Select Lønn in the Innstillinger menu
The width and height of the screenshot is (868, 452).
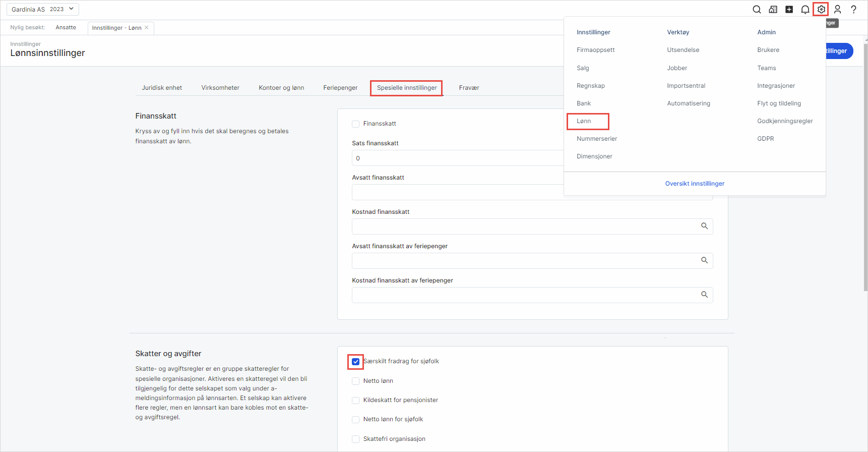(584, 121)
